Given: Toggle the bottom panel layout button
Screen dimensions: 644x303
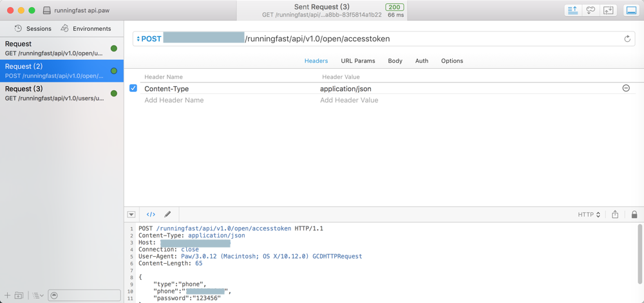Looking at the screenshot, I should [631, 10].
